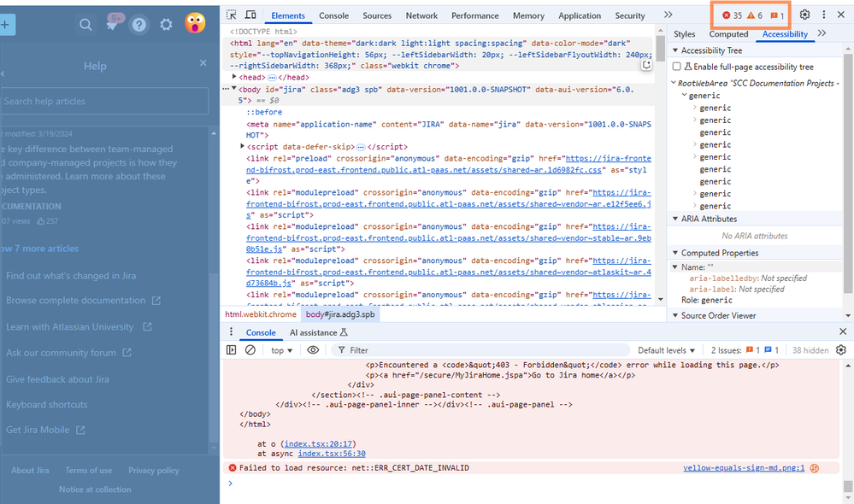
Task: Open Jira notifications bell icon
Action: click(x=113, y=25)
